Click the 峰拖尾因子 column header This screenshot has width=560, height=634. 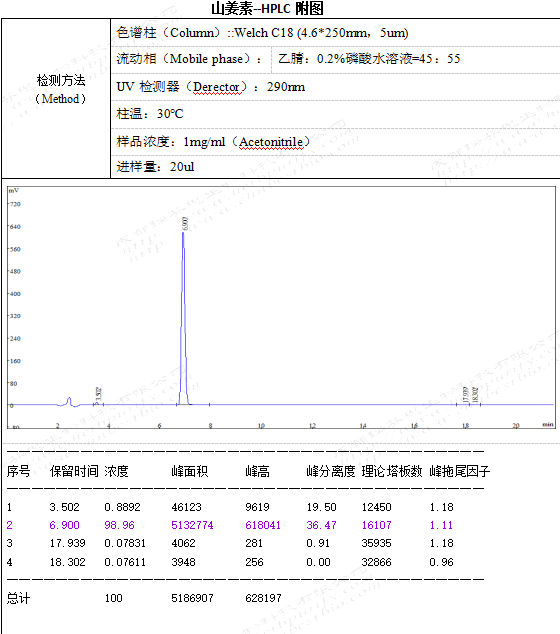tap(460, 471)
